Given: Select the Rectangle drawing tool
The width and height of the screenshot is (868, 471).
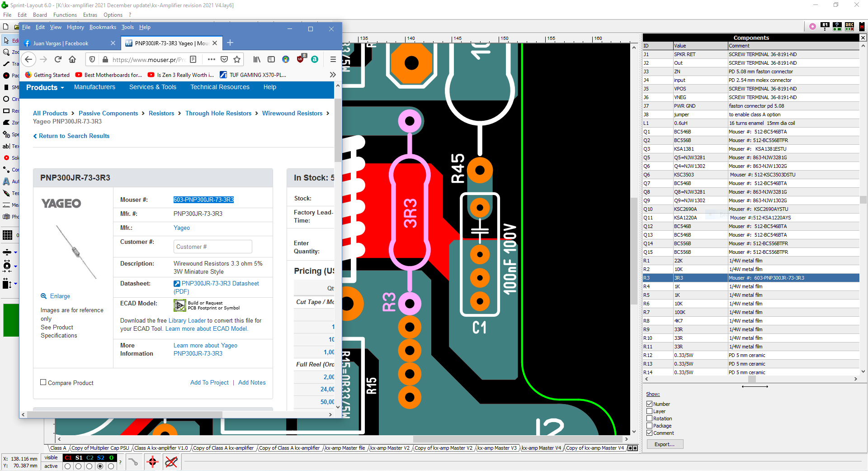Looking at the screenshot, I should click(x=10, y=111).
